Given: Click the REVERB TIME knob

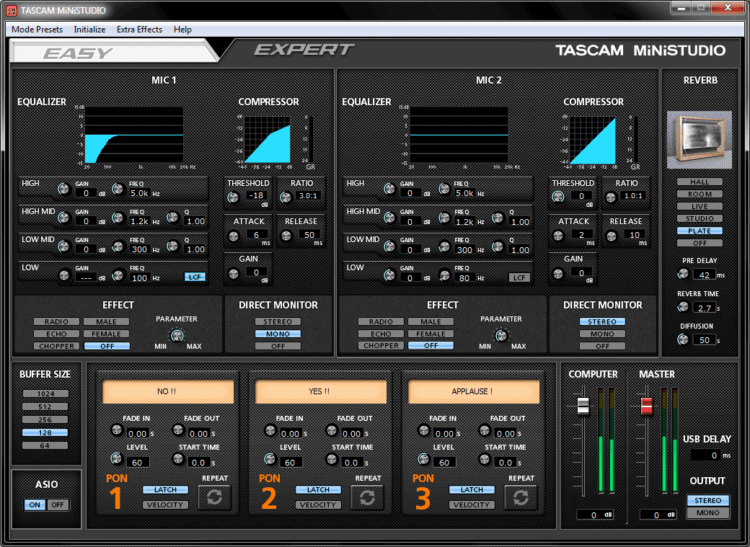Looking at the screenshot, I should 683,307.
